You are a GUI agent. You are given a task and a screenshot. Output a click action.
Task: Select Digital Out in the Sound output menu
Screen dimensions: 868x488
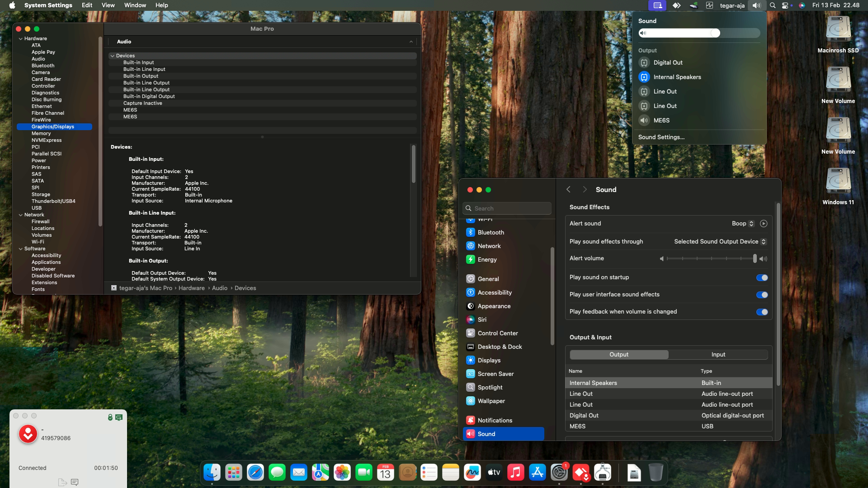(699, 63)
